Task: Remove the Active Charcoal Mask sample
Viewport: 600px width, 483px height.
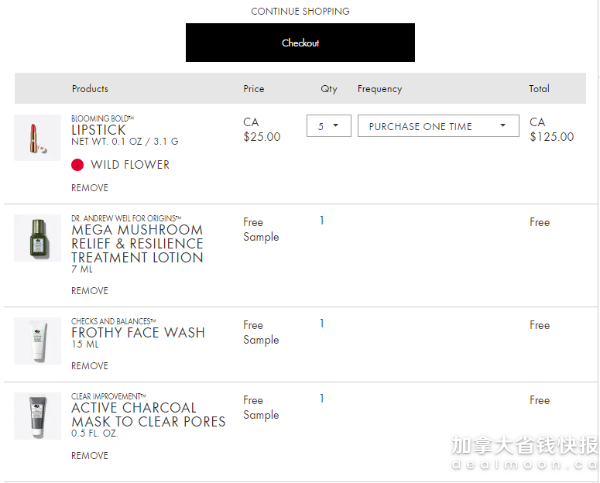Action: coord(90,456)
